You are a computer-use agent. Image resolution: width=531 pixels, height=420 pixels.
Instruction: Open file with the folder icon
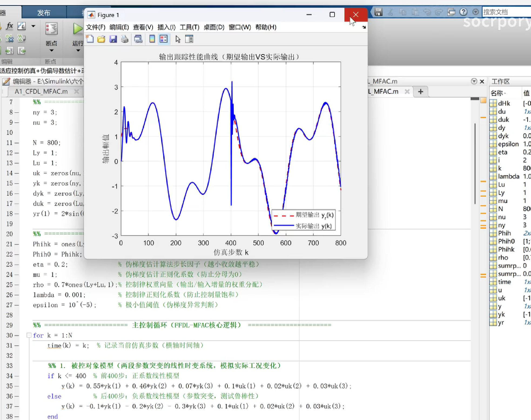[101, 39]
